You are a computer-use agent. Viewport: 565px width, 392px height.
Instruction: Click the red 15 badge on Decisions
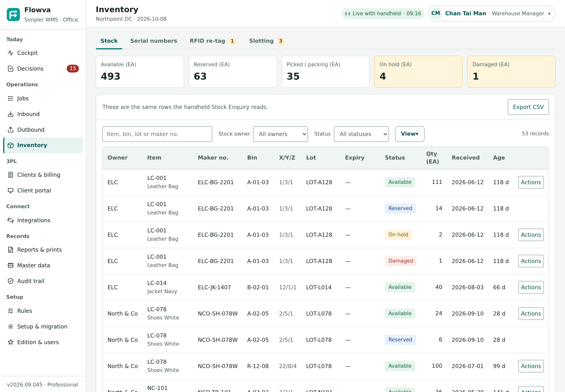tap(73, 69)
